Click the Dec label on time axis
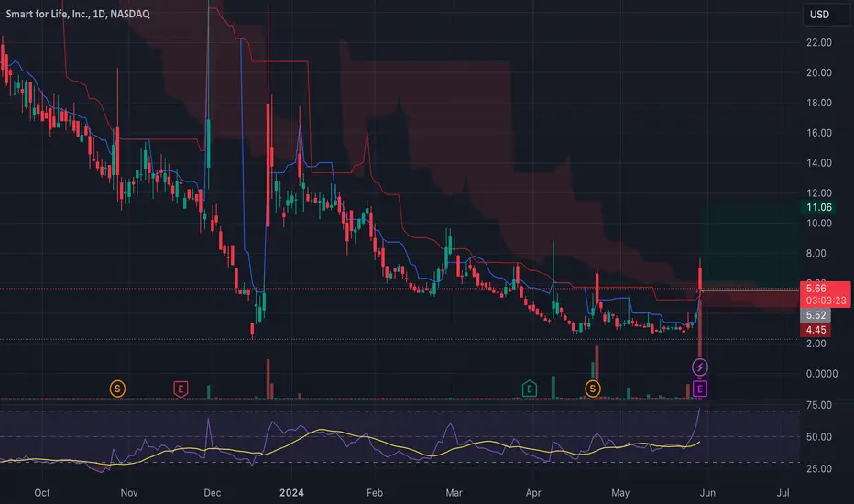This screenshot has height=504, width=854. [213, 493]
